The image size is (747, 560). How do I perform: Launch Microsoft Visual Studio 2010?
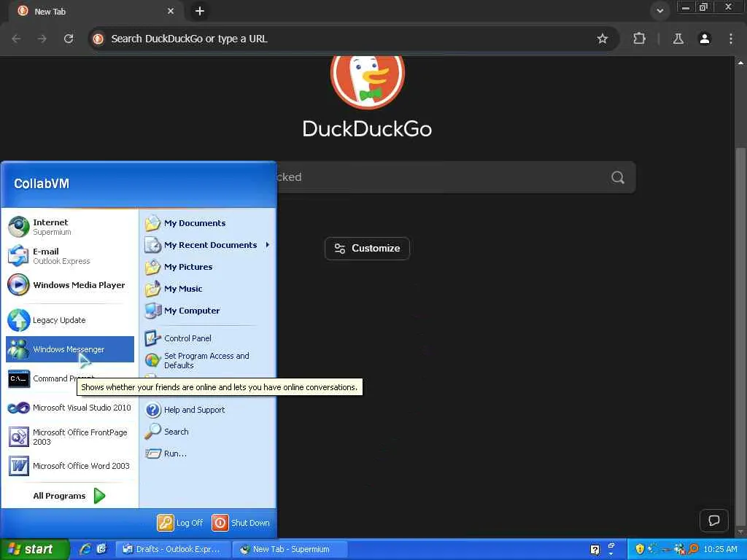(x=69, y=408)
